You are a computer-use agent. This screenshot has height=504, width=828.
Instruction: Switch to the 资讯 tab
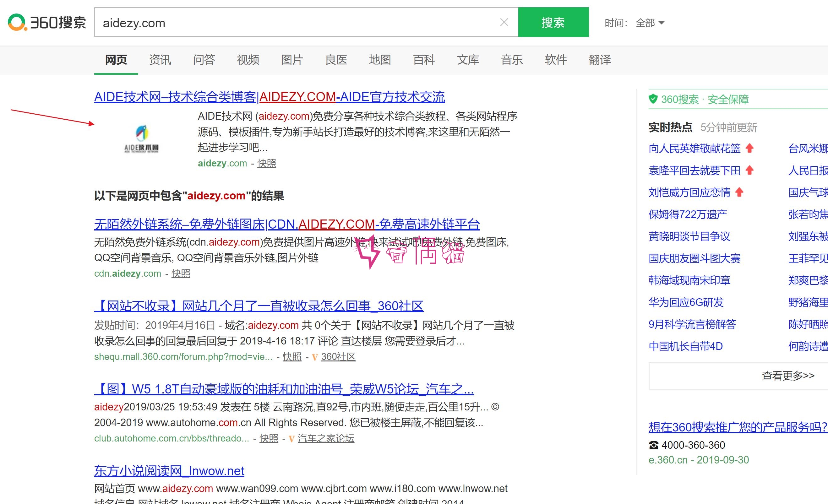point(160,60)
